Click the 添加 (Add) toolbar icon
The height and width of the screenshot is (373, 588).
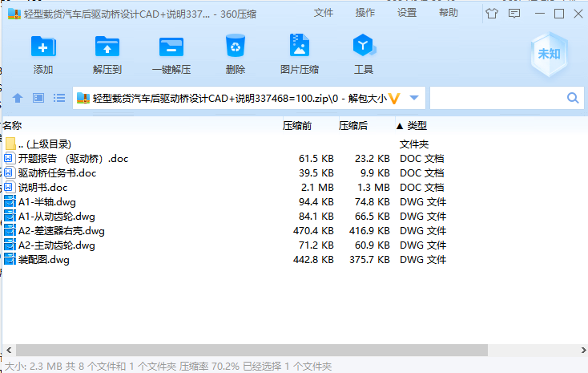pyautogui.click(x=43, y=47)
